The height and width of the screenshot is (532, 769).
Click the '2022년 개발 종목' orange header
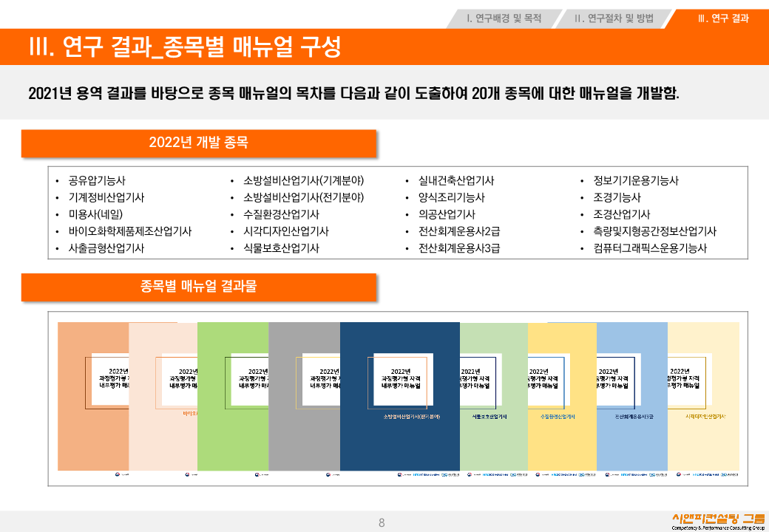(199, 143)
